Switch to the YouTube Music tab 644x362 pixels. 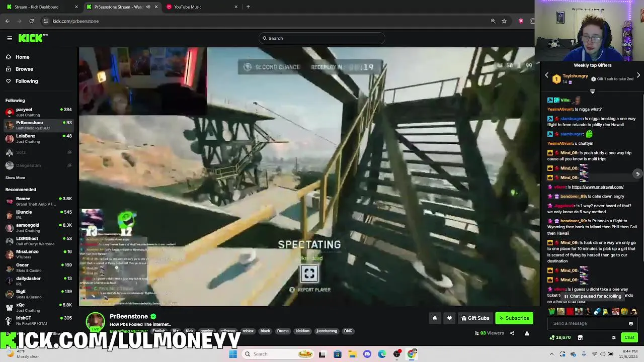201,7
